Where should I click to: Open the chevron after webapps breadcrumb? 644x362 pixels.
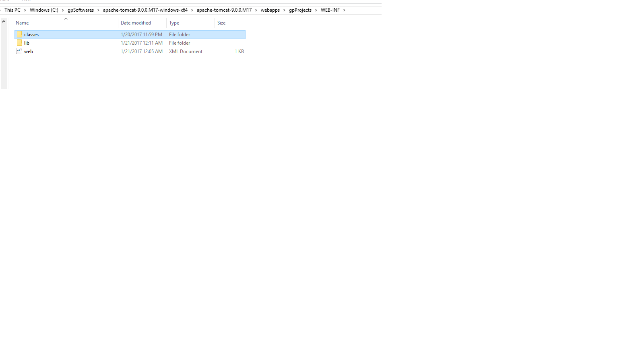[284, 10]
